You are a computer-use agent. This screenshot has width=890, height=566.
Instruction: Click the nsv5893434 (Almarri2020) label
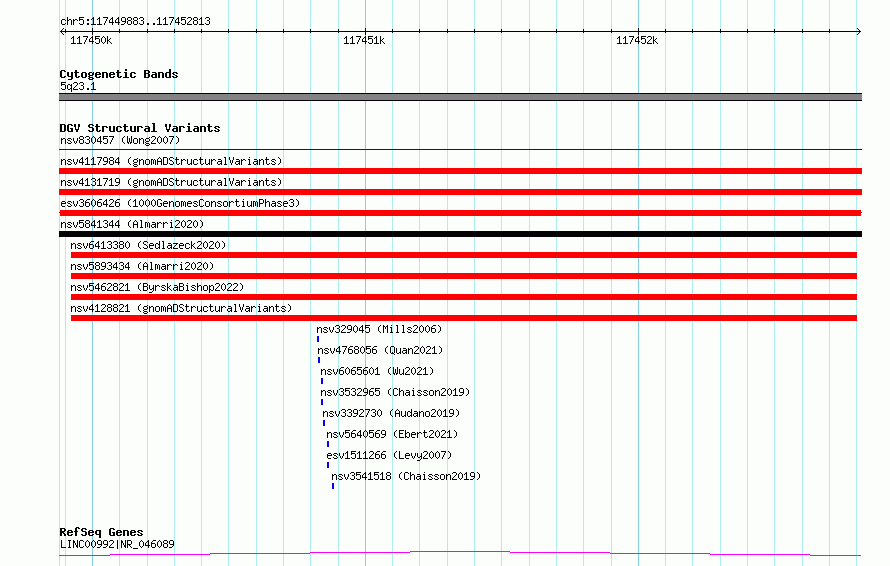click(x=142, y=266)
